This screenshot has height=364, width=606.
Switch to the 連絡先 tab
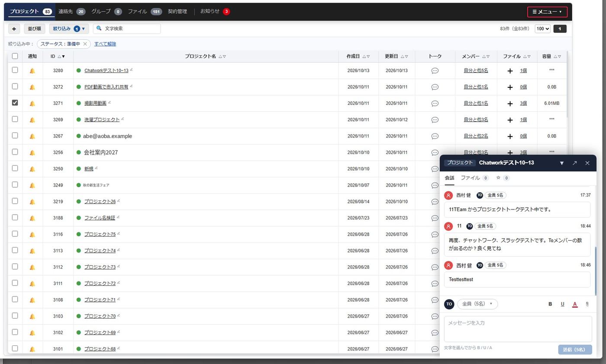tap(71, 11)
